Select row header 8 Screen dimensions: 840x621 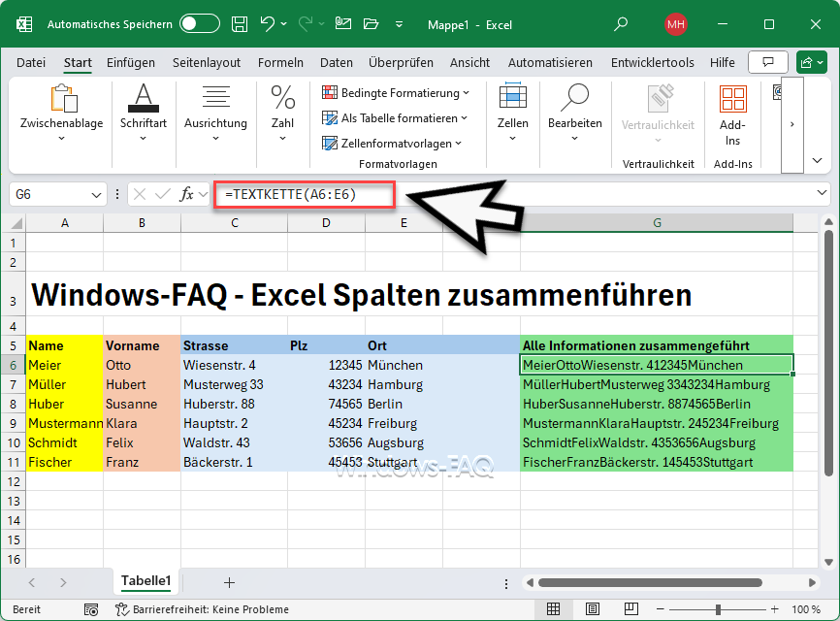pyautogui.click(x=14, y=404)
